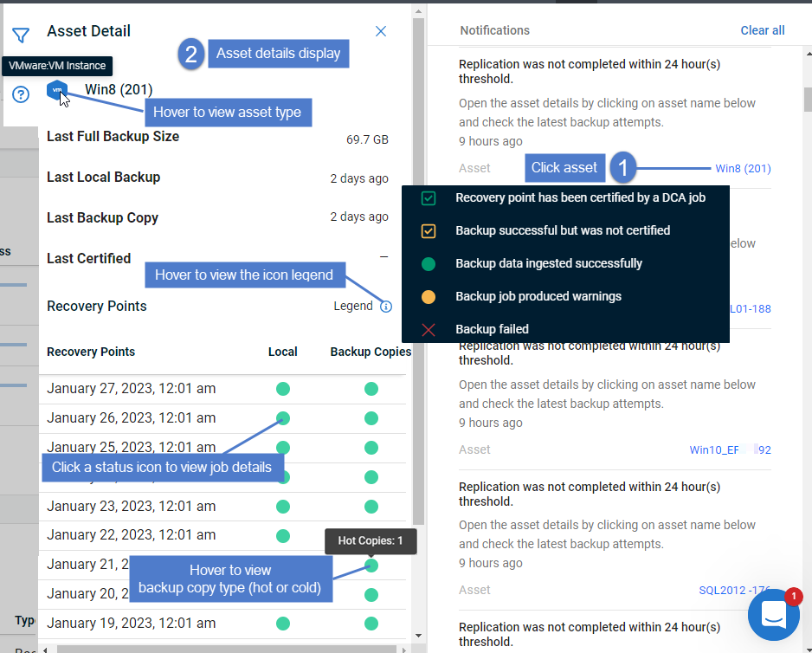Select the January 27, 2023, 12:01 am row
Image resolution: width=812 pixels, height=653 pixels.
222,389
